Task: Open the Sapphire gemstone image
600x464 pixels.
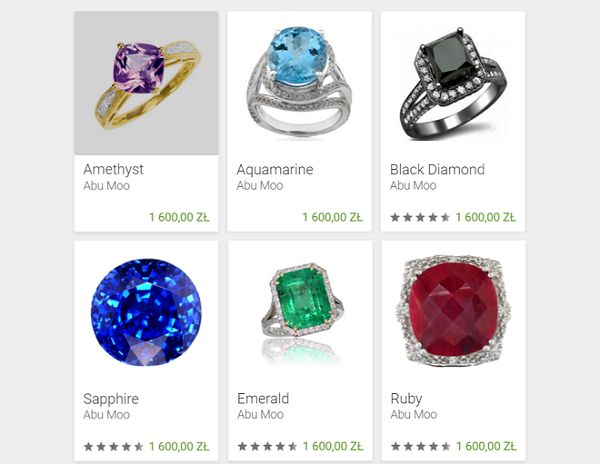Action: 146,313
